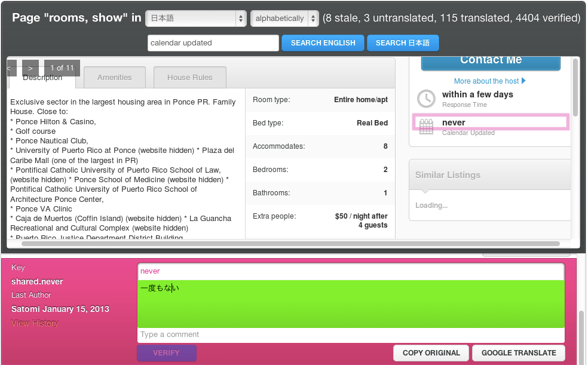Open the 日本語 language dropdown

click(x=196, y=18)
